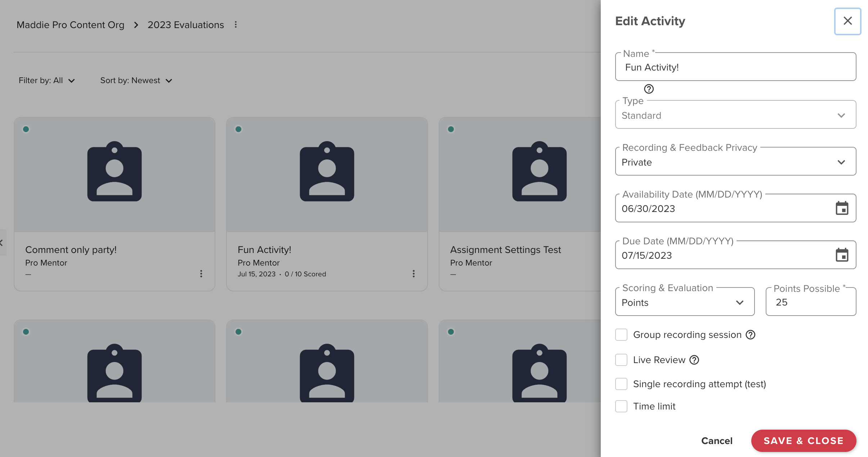
Task: Enable the Time limit checkbox
Action: pyautogui.click(x=621, y=407)
